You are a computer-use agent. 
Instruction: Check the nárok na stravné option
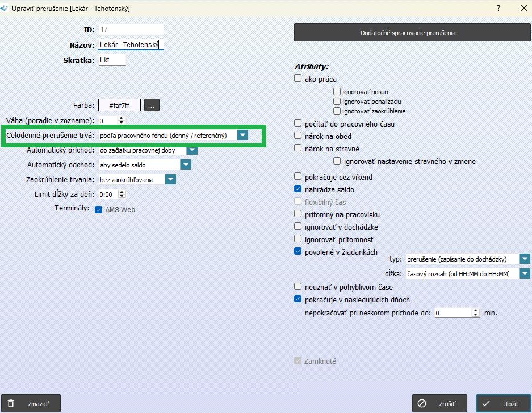[298, 148]
